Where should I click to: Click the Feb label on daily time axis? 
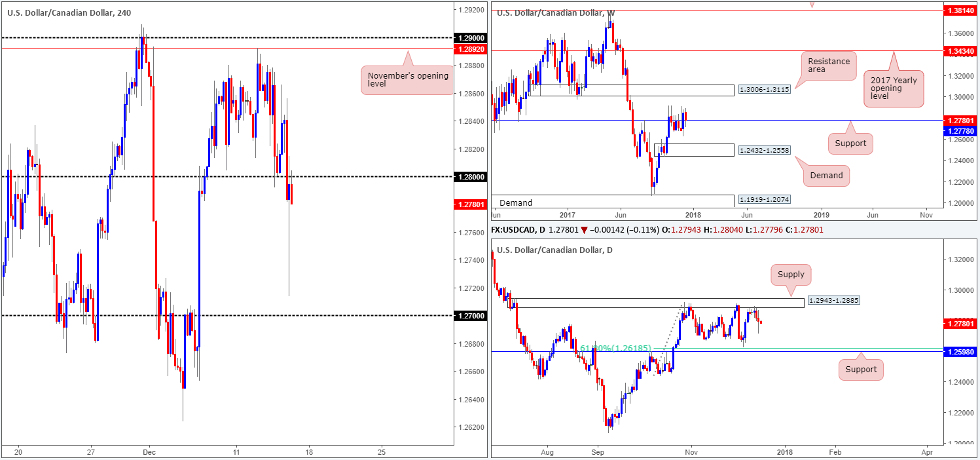tap(837, 452)
